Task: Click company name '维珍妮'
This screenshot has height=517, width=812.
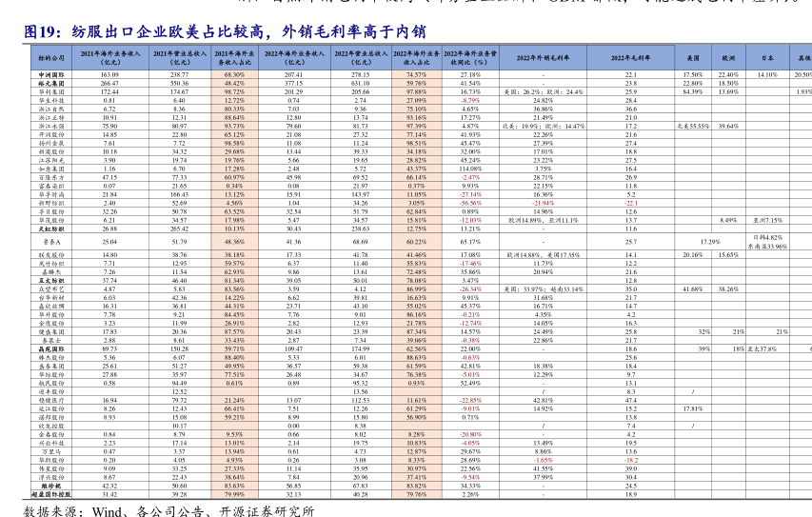Action: (51, 486)
